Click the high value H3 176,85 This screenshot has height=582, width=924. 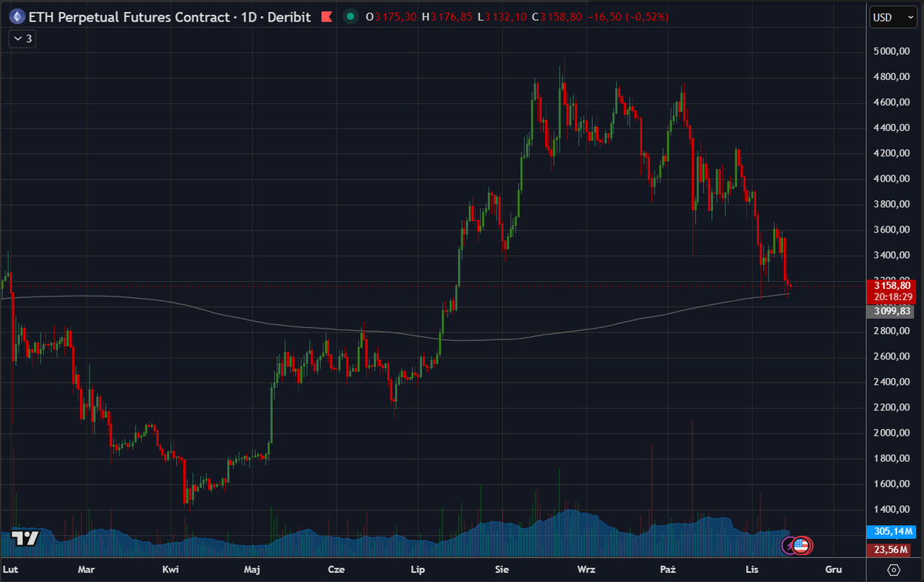click(x=447, y=16)
